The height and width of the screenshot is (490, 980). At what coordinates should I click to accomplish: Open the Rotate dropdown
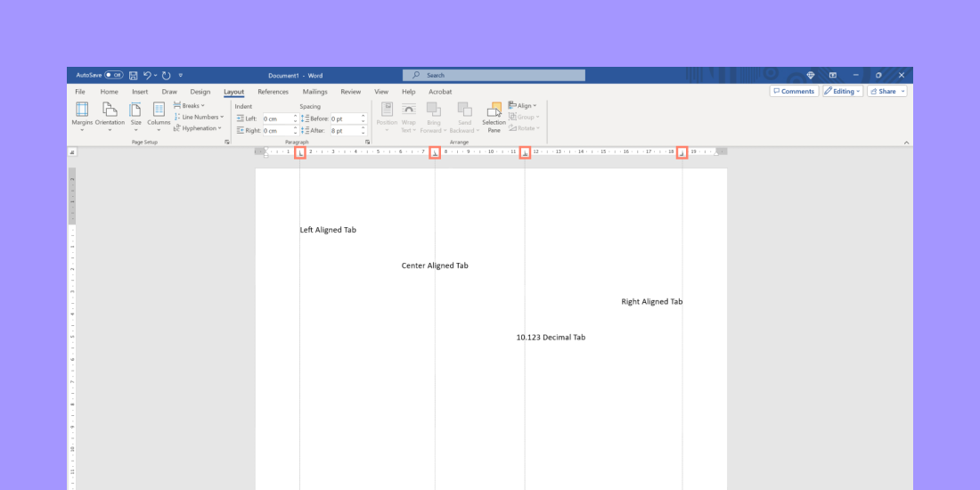point(524,128)
